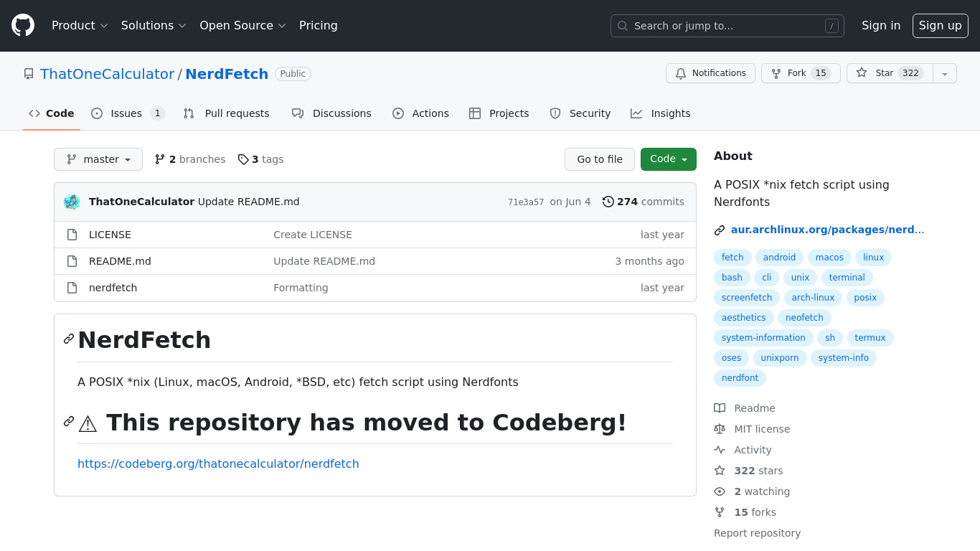Click the 'termux' topic tag
This screenshot has width=980, height=551.
pos(870,338)
